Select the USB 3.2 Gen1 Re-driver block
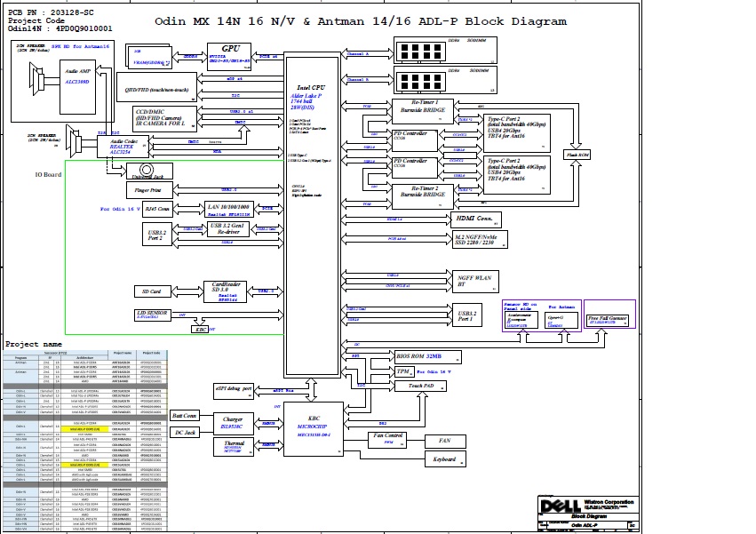Screen dimensions: 756x534 pos(227,228)
